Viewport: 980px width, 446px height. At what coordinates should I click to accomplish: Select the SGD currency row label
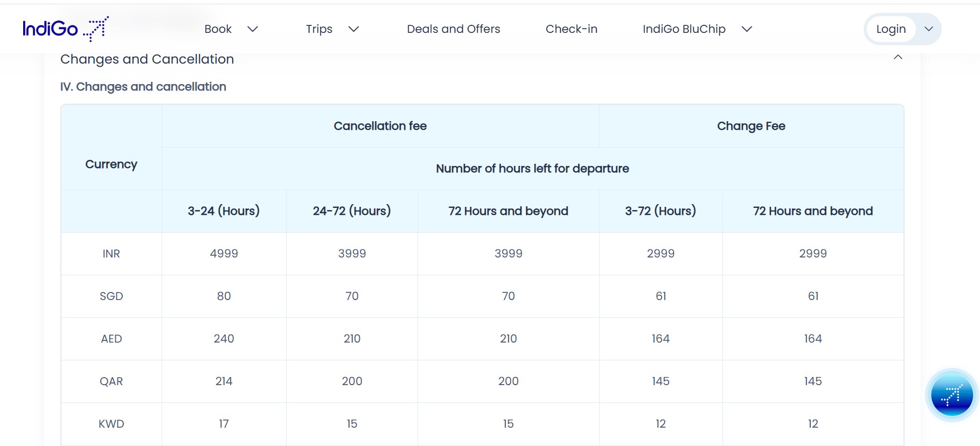tap(111, 296)
